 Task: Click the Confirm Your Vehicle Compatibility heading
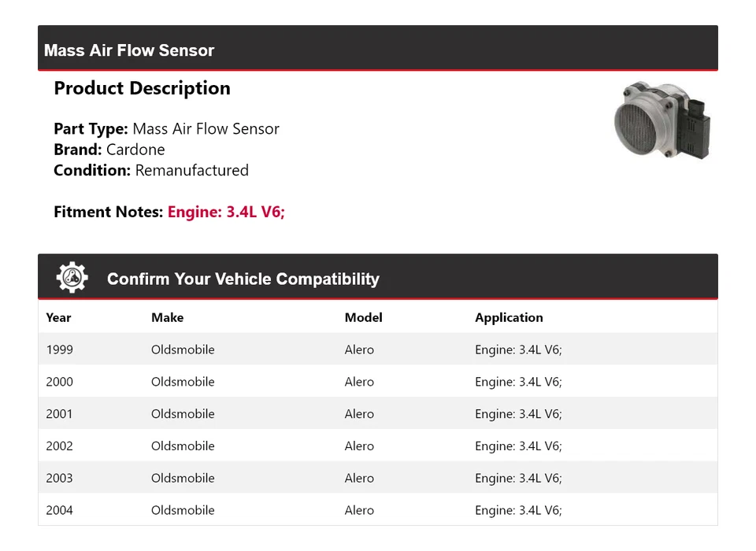click(x=243, y=279)
